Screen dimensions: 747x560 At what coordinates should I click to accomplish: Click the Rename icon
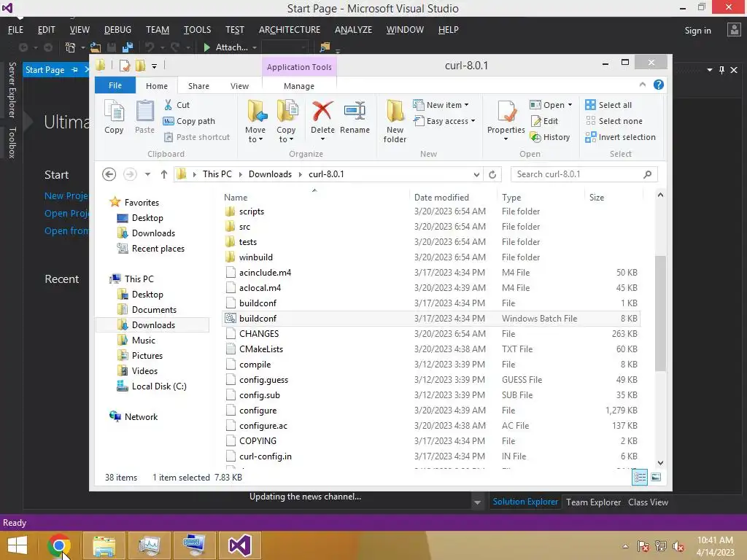point(355,112)
